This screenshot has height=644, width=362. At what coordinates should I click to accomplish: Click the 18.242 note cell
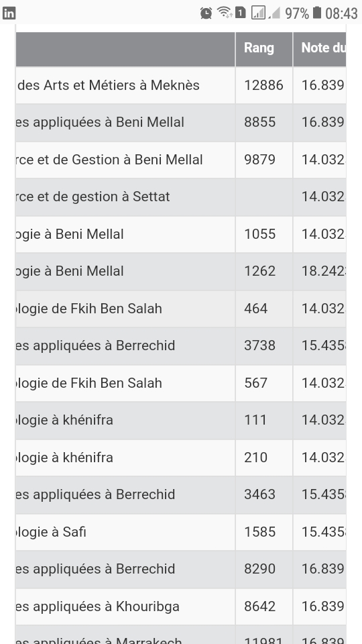point(320,272)
